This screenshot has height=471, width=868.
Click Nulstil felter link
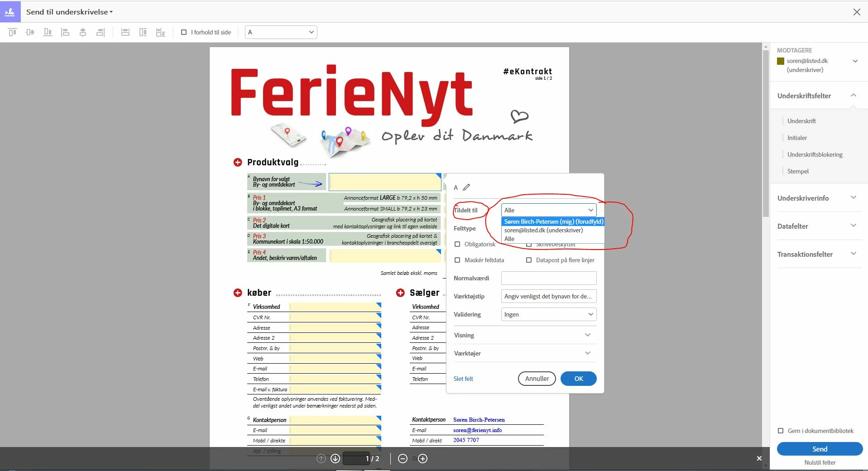(820, 462)
